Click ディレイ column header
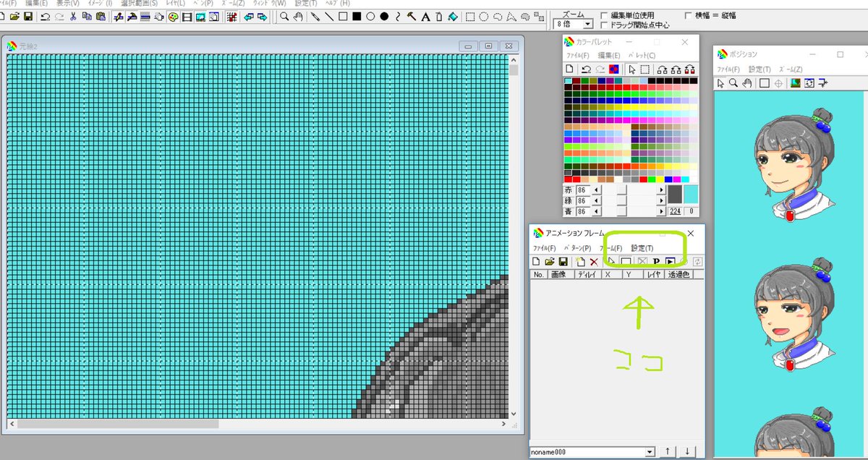The height and width of the screenshot is (460, 868). (x=587, y=275)
